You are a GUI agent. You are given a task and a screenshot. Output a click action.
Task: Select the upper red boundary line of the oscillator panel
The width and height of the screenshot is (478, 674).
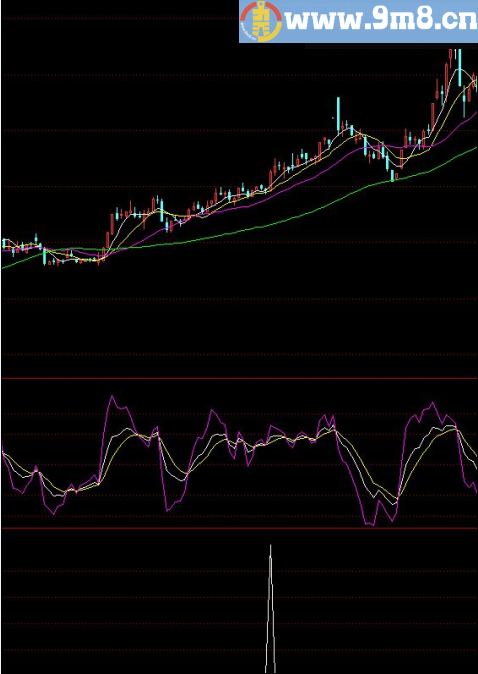239,378
